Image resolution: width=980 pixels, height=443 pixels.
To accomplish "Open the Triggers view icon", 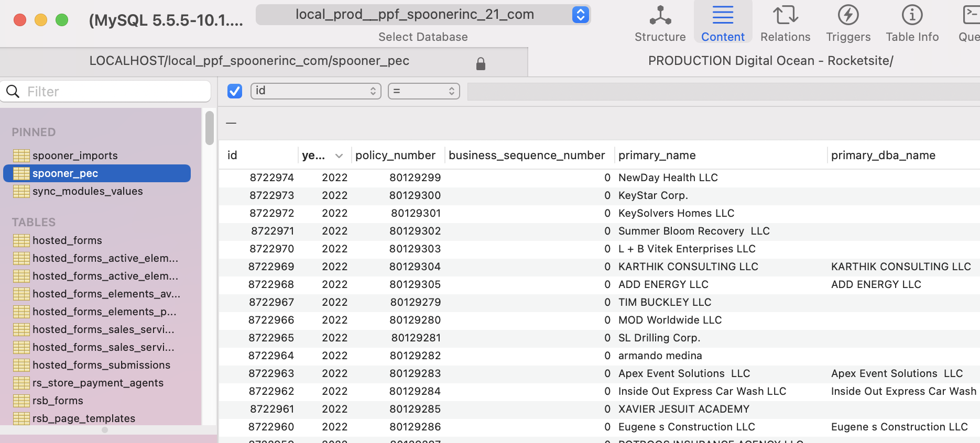I will tap(848, 16).
